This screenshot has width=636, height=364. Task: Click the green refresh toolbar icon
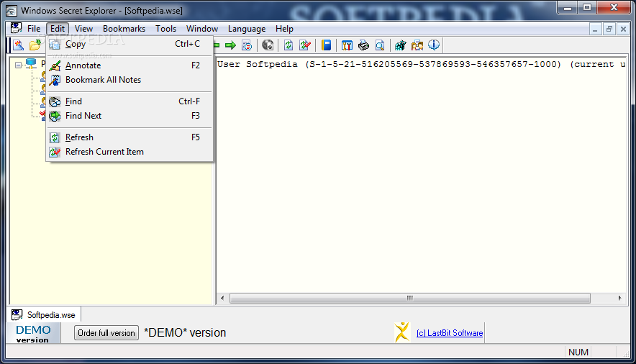coord(289,45)
